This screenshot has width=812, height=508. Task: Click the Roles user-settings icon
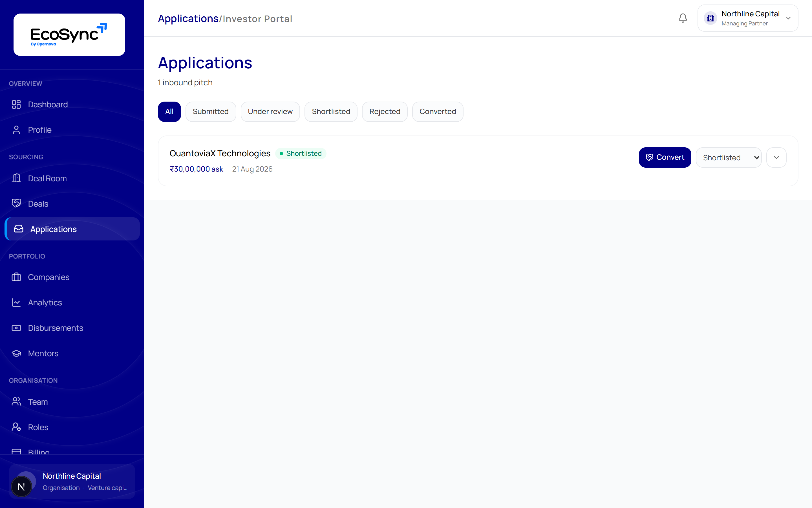16,427
